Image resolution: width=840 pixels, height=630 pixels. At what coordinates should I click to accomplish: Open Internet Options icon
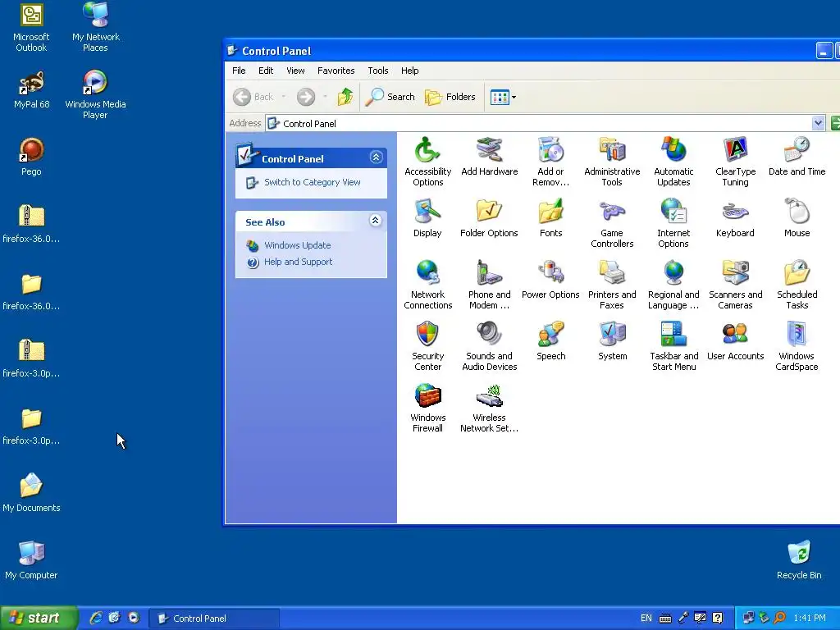point(673,222)
